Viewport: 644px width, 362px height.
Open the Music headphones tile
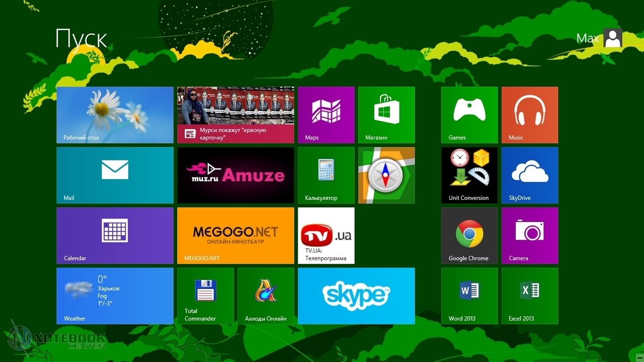pyautogui.click(x=530, y=115)
